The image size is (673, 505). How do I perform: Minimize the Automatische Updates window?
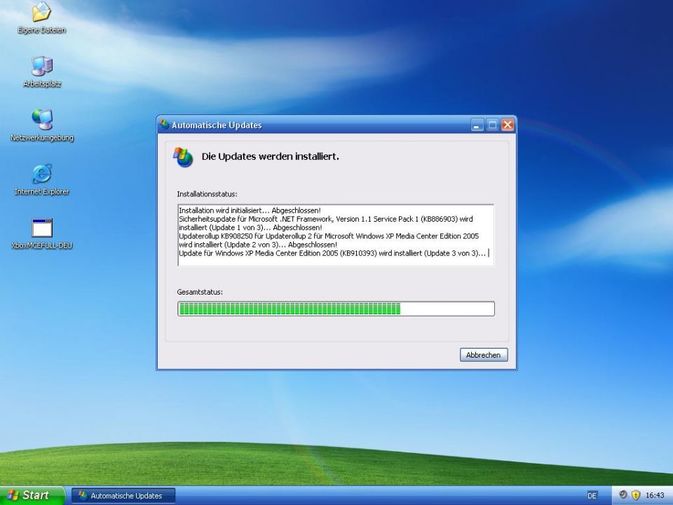point(477,125)
